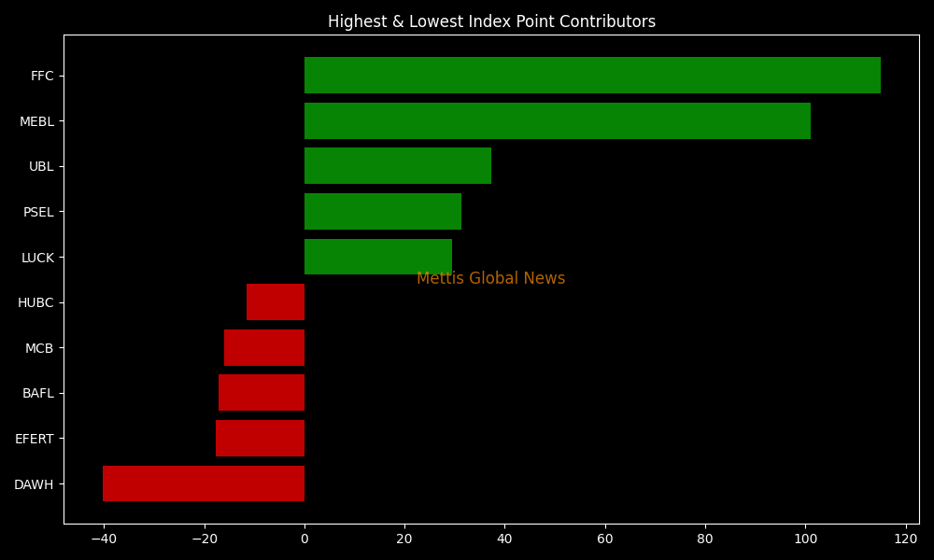Click the LUCK axis label
The image size is (934, 560).
(x=38, y=258)
